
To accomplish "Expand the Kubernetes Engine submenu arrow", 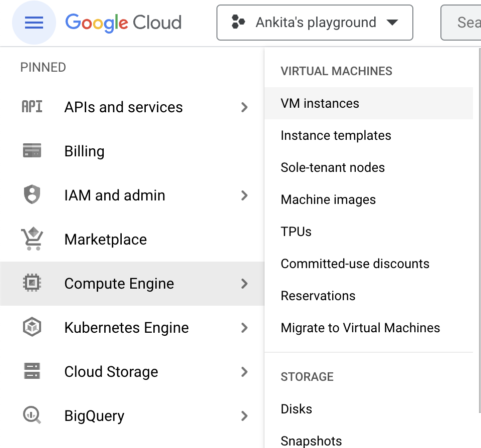I will (245, 327).
